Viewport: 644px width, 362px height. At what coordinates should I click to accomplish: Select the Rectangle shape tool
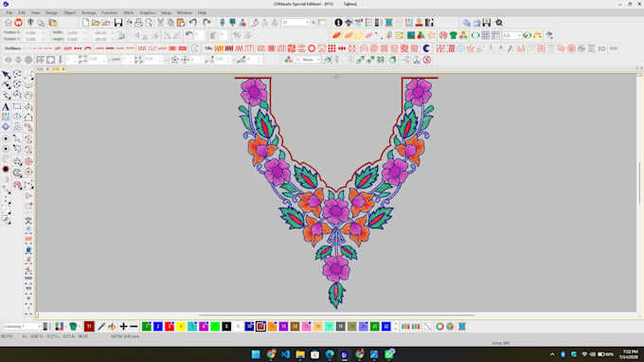pyautogui.click(x=17, y=106)
